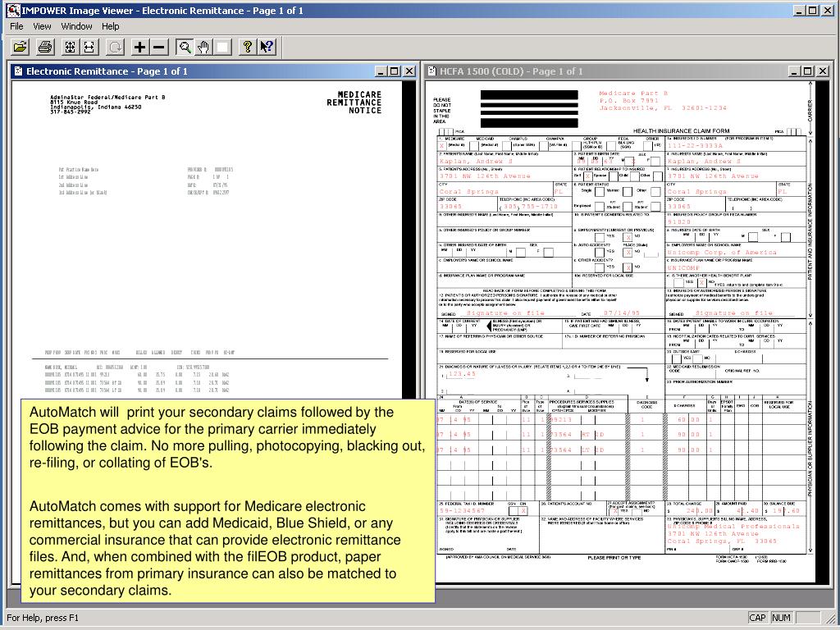This screenshot has height=630, width=840.
Task: Close the Electronic Remittance child window
Action: (409, 71)
